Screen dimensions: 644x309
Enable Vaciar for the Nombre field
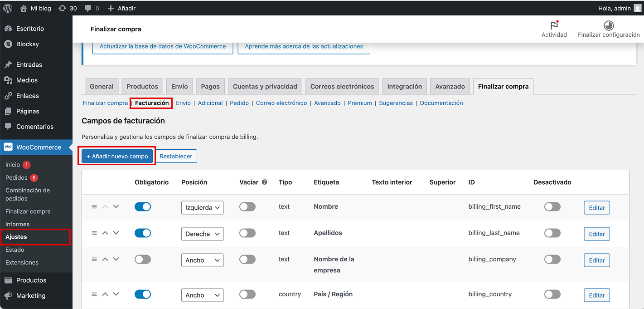point(247,206)
